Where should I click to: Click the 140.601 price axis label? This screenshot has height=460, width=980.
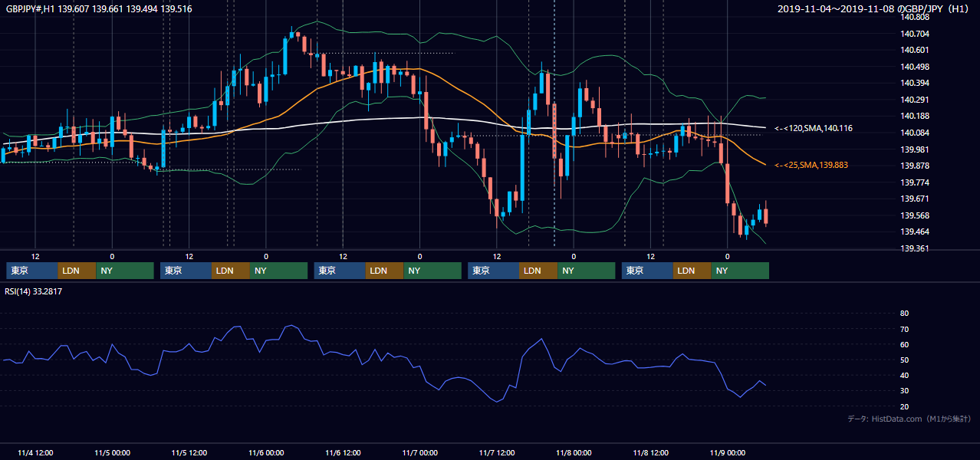(x=916, y=50)
